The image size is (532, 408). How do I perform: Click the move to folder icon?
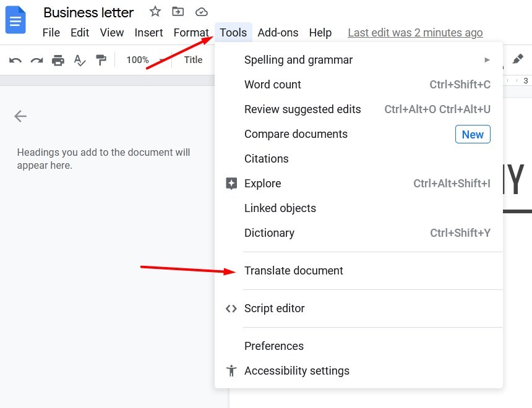(x=178, y=12)
